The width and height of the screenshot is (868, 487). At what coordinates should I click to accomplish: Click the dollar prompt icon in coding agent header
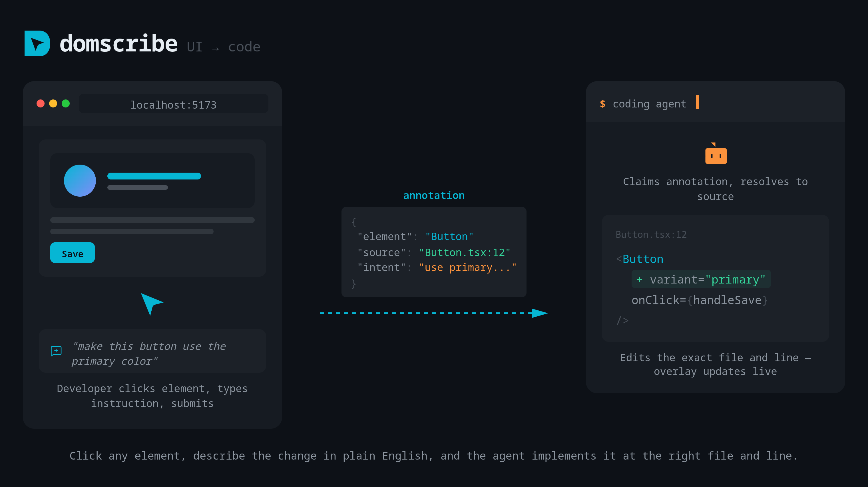tap(603, 104)
